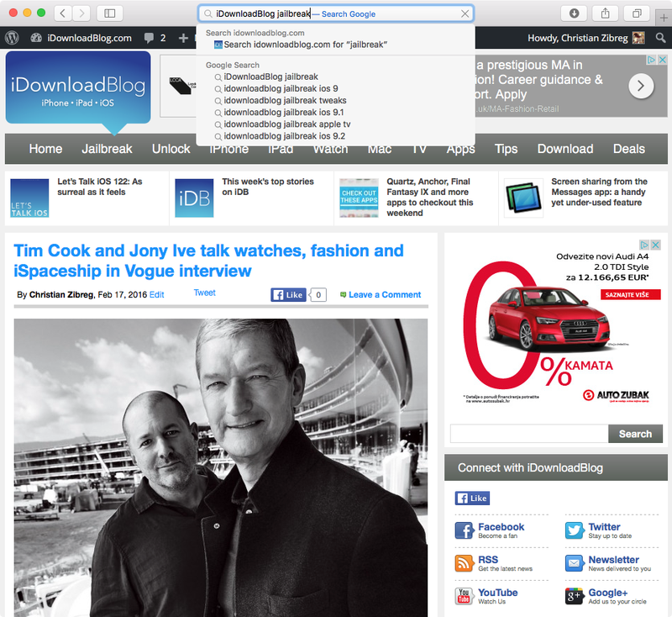Open Let's Talk iOS 122 thumbnail

tap(29, 198)
